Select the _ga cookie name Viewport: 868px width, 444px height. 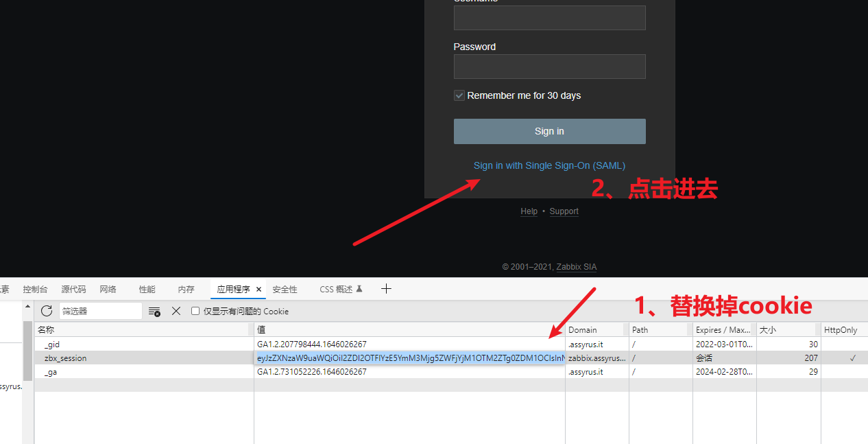point(51,372)
